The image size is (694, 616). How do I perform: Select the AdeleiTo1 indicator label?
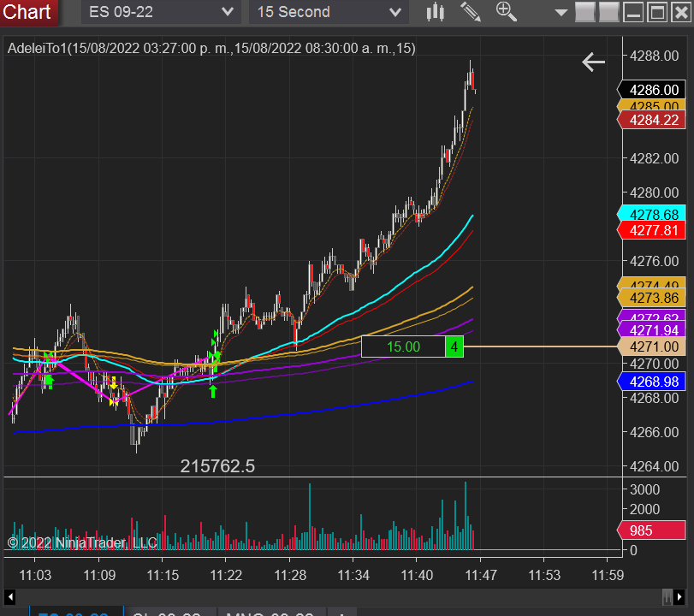[211, 48]
